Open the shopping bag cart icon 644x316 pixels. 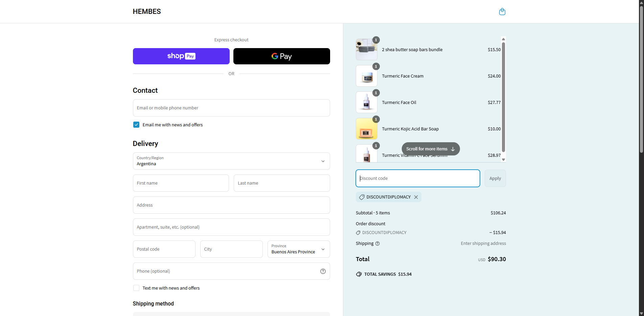[x=502, y=12]
